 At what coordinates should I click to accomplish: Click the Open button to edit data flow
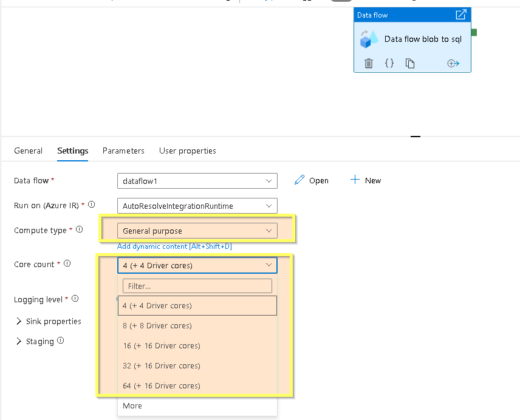[312, 180]
